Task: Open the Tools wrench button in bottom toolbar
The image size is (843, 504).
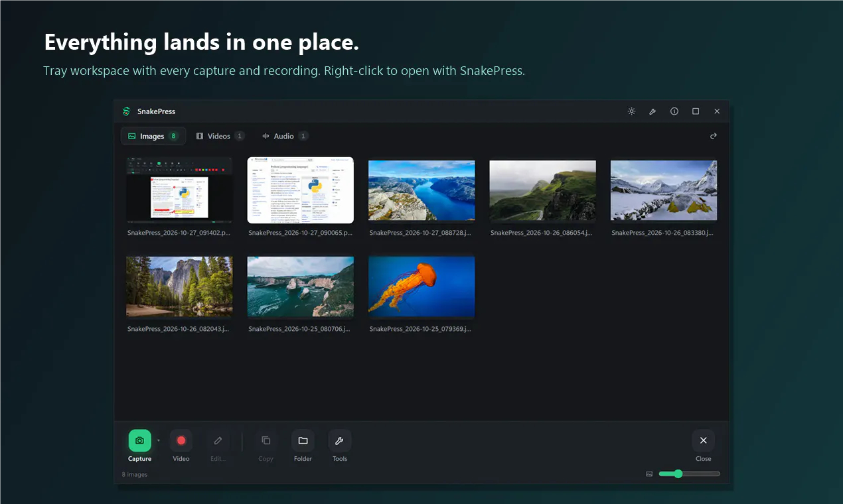Action: pos(340,440)
